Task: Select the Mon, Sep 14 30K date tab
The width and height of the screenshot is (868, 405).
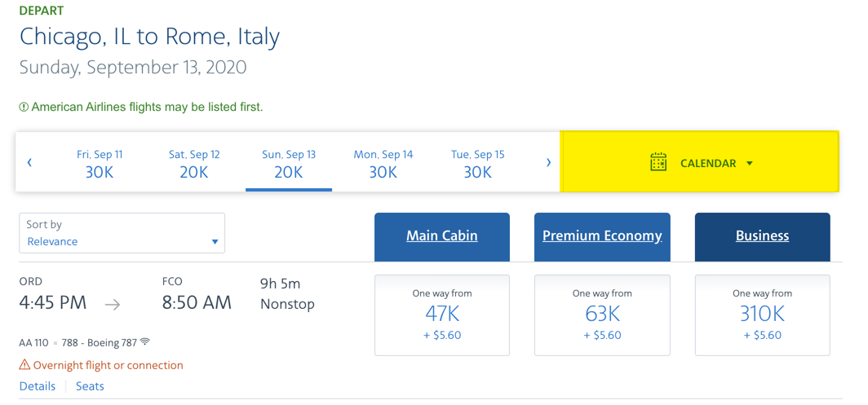Action: [383, 164]
